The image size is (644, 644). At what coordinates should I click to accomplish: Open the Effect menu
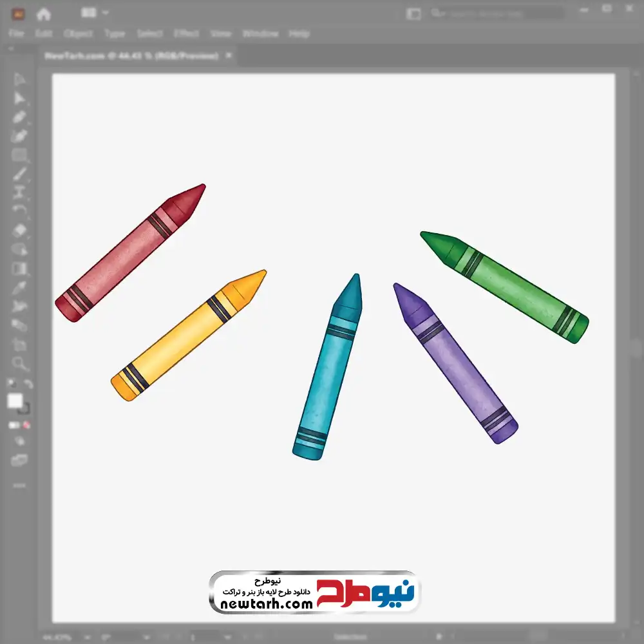(186, 33)
